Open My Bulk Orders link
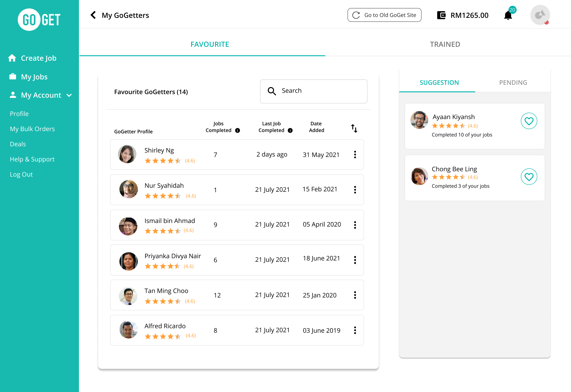Screen dimensions: 571x392 (x=32, y=129)
